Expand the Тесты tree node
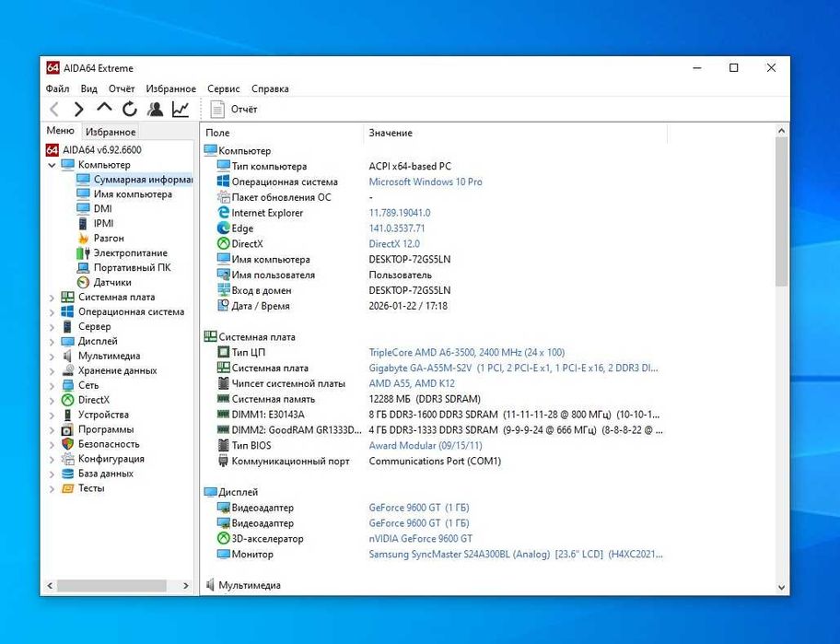The image size is (840, 644). pyautogui.click(x=52, y=488)
